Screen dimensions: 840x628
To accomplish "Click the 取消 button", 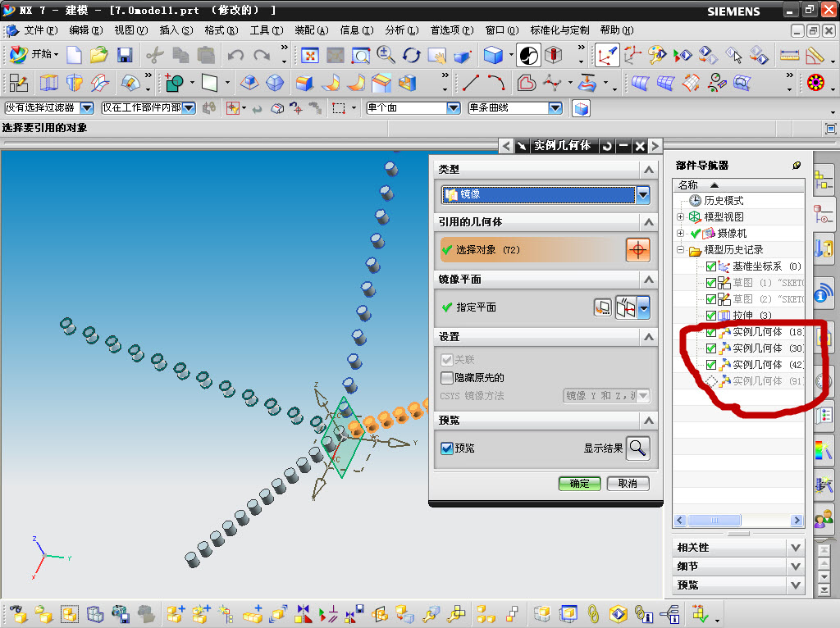I will click(x=628, y=484).
